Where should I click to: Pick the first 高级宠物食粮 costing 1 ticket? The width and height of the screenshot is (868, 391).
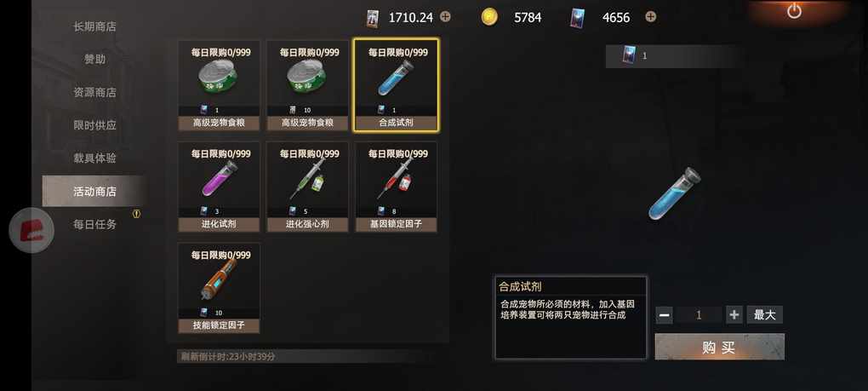tap(219, 85)
